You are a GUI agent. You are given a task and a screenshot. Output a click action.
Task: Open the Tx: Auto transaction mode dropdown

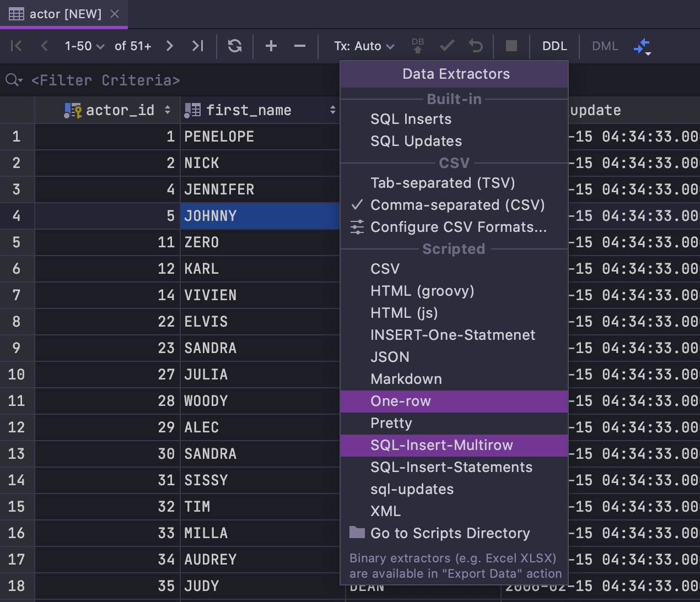(x=364, y=46)
